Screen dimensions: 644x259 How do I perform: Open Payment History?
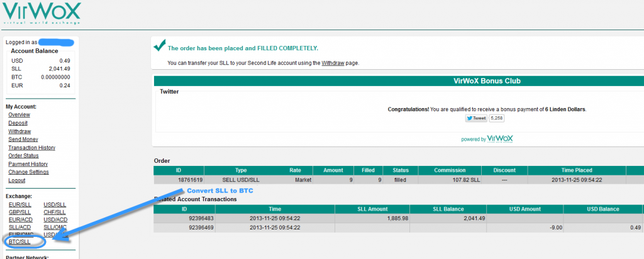(28, 164)
